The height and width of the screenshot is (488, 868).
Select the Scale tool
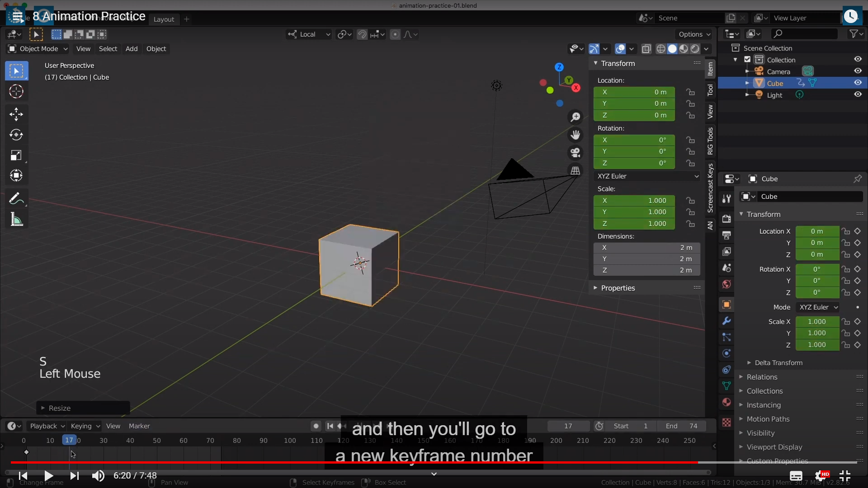(x=16, y=155)
